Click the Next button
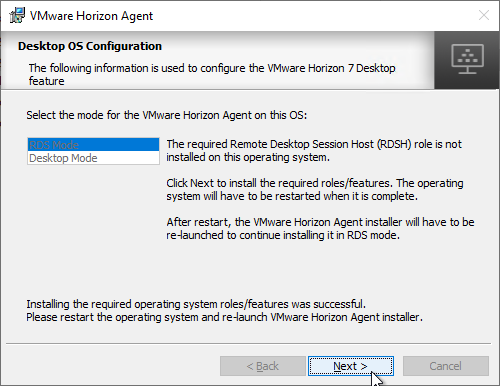Viewport: 500px width, 386px height. (x=351, y=366)
